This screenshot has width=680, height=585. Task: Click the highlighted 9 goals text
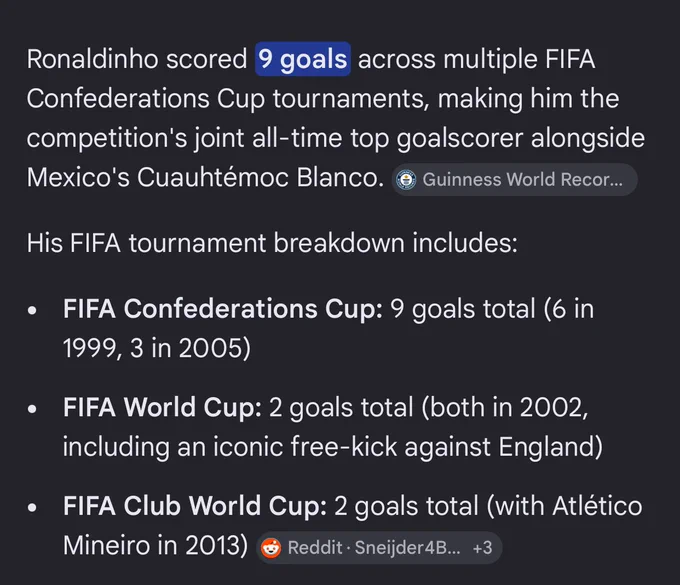303,59
